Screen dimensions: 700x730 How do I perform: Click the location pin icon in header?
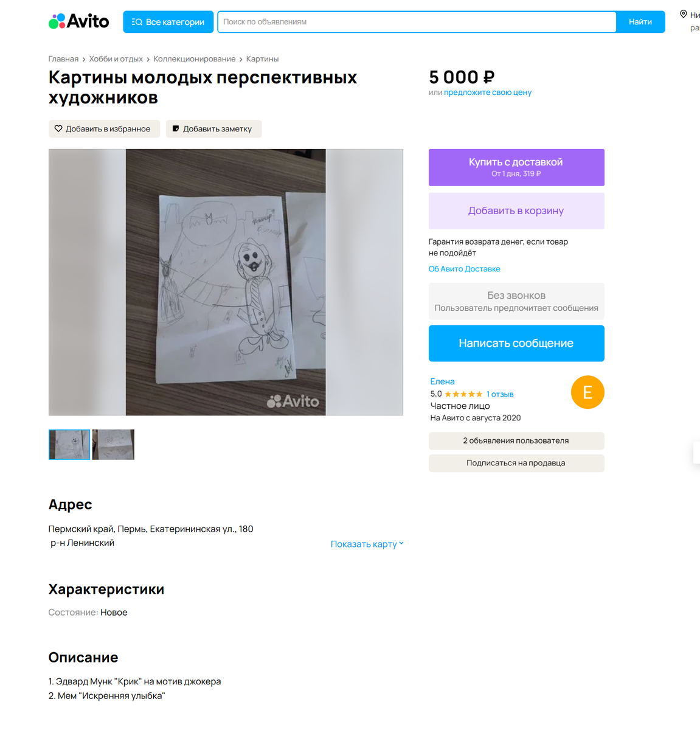(683, 15)
